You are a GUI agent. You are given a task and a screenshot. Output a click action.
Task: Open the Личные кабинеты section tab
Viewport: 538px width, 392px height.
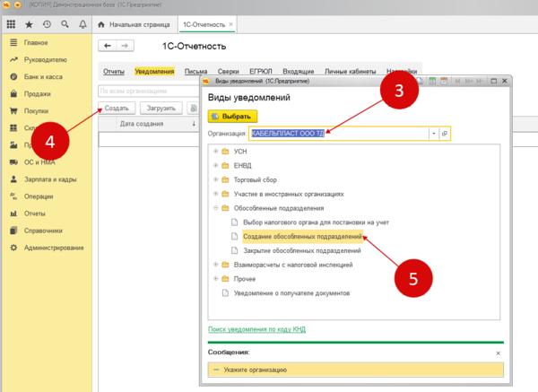tap(351, 72)
